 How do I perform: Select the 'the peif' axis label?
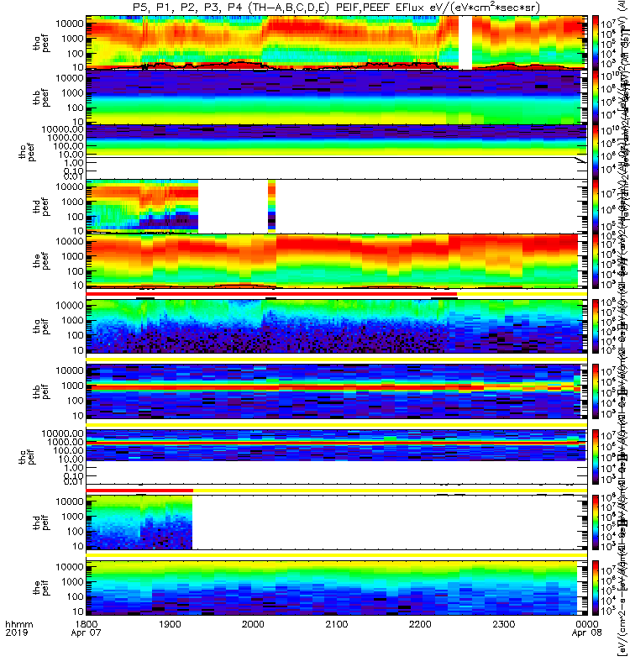(x=41, y=587)
